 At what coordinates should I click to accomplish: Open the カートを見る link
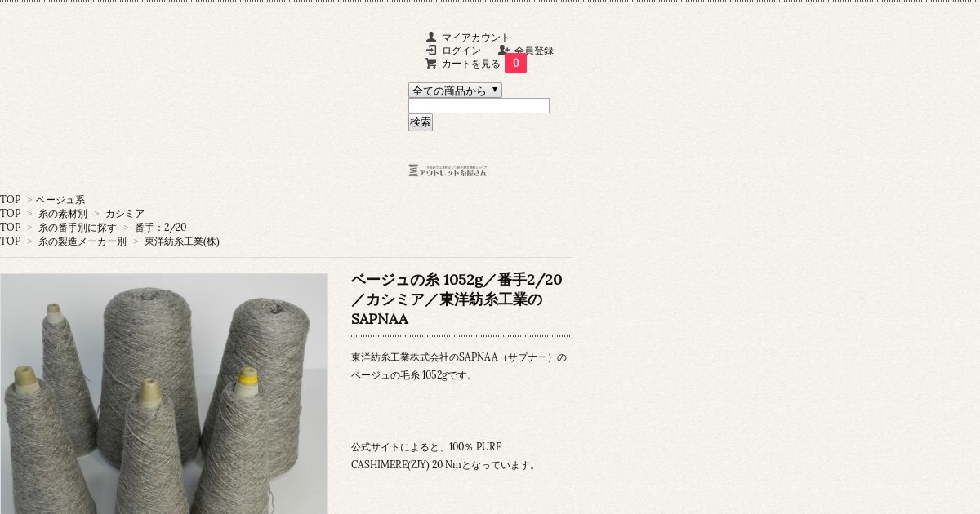(x=471, y=64)
